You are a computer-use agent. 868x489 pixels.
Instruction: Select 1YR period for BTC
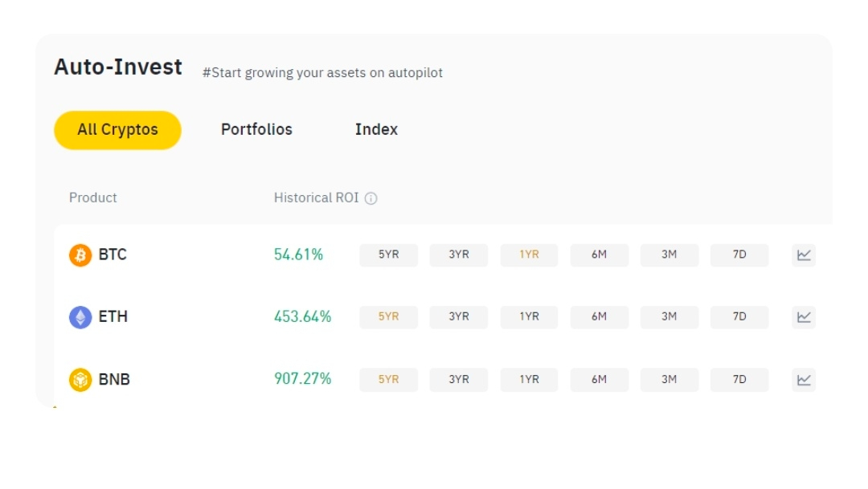click(529, 255)
